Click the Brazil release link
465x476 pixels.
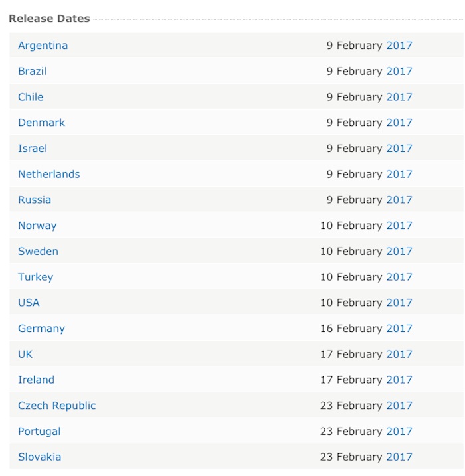click(x=32, y=72)
